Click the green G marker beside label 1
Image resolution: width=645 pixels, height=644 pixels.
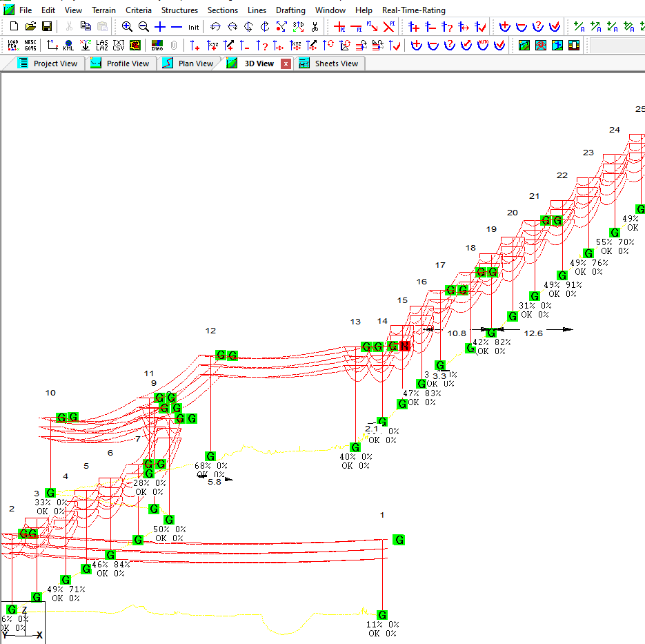399,540
